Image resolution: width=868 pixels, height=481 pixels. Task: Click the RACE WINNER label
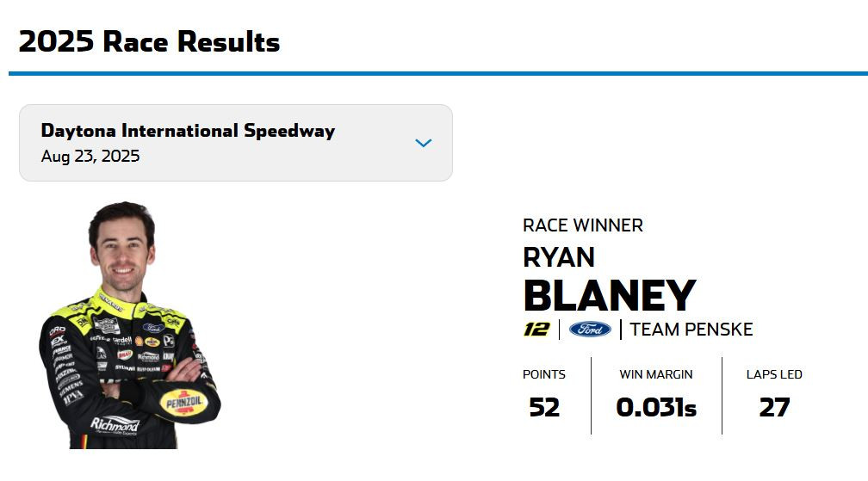coord(583,225)
